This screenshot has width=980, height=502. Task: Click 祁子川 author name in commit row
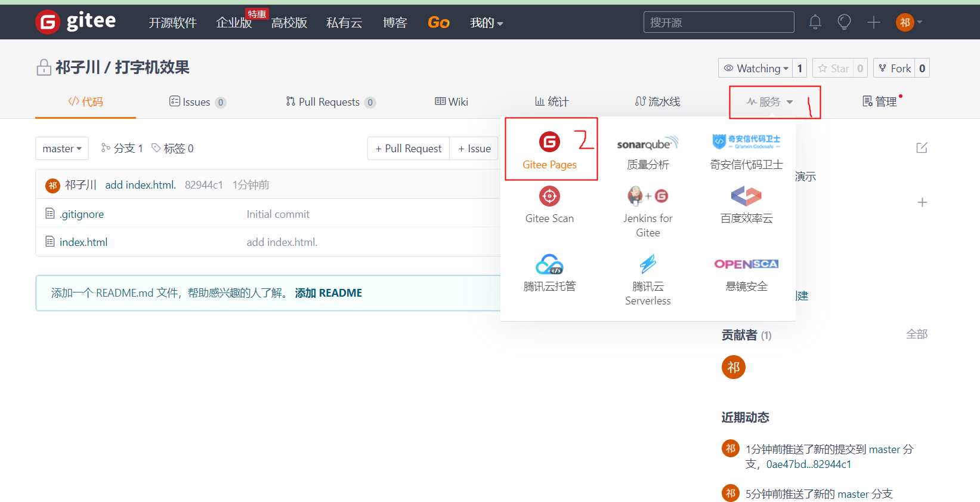pyautogui.click(x=81, y=185)
